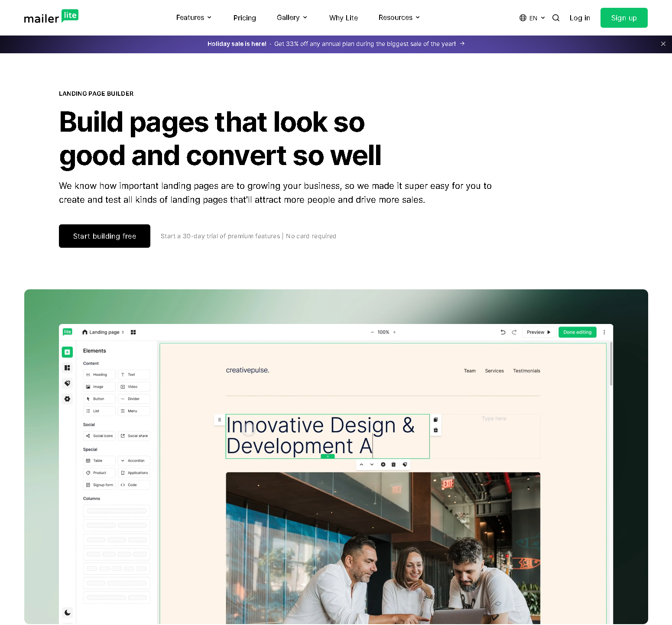
Task: Click the grid view icon beside Landing page
Action: [133, 332]
